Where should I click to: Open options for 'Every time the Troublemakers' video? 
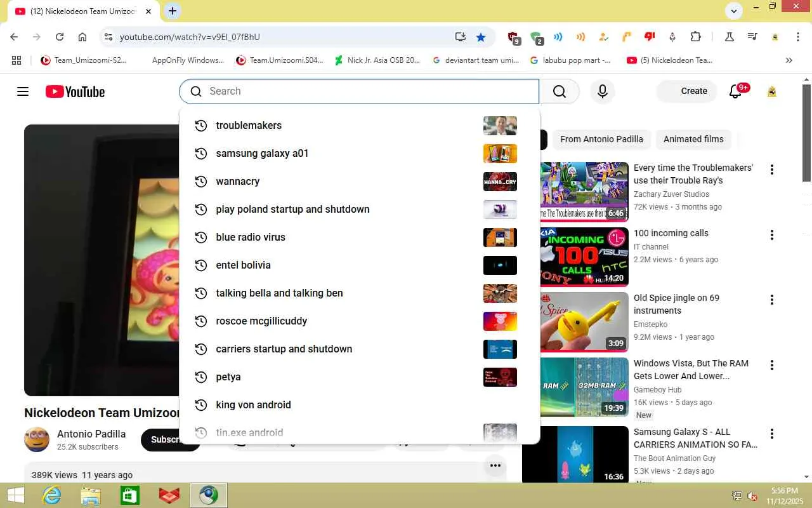tap(772, 170)
